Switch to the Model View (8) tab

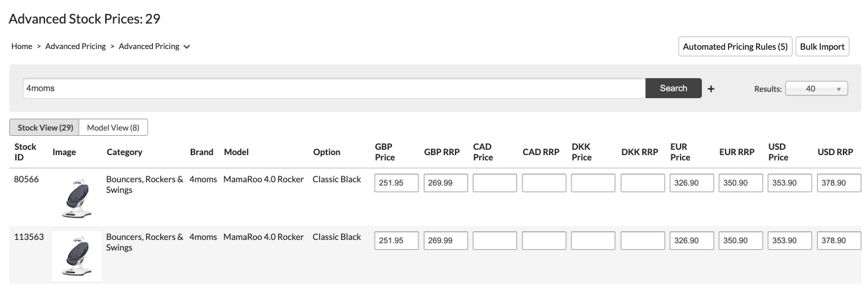coord(113,127)
